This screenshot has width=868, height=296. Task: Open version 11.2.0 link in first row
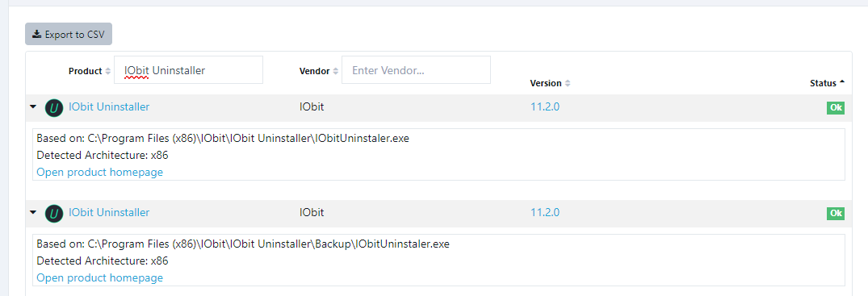pos(545,106)
